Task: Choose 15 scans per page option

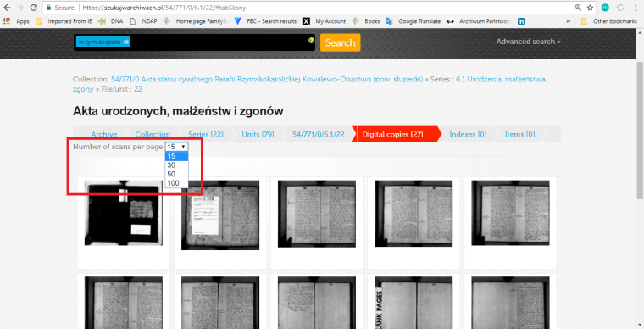Action: click(176, 156)
